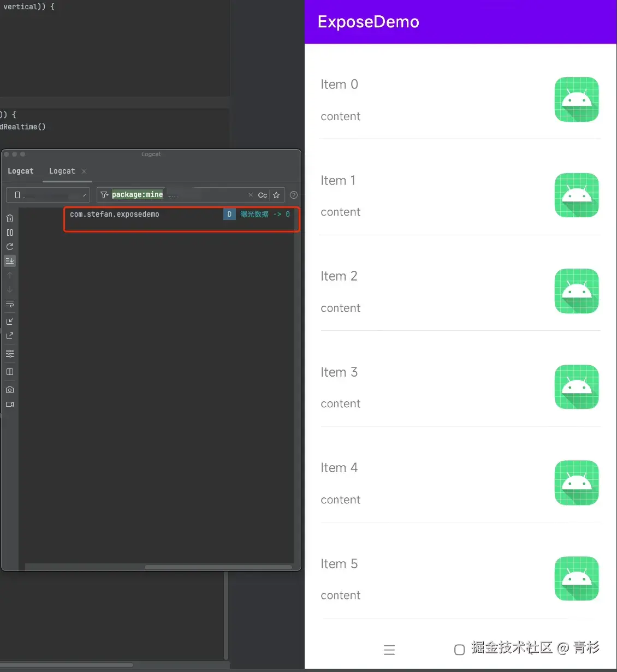
Task: Open Logcat filter help icon
Action: (294, 195)
